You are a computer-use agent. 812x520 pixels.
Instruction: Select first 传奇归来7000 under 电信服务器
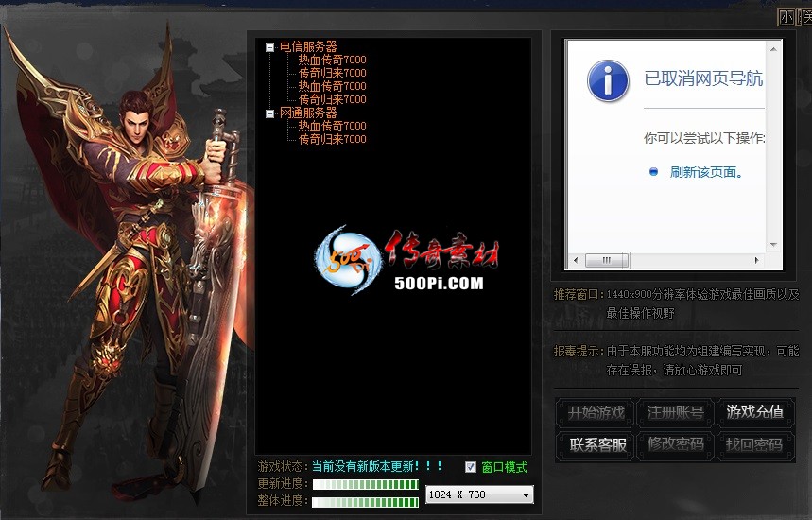tap(332, 73)
